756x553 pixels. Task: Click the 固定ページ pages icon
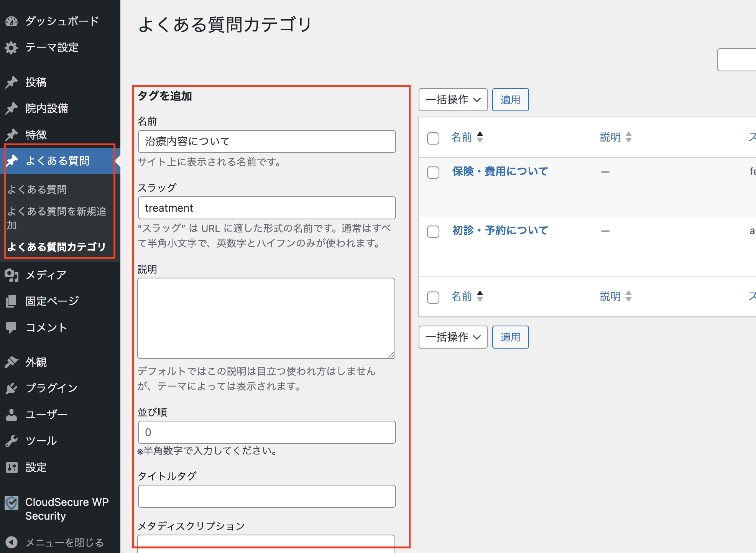(12, 301)
